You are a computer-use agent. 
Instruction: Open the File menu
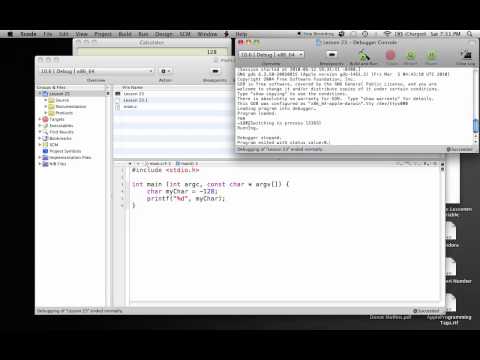pyautogui.click(x=48, y=34)
